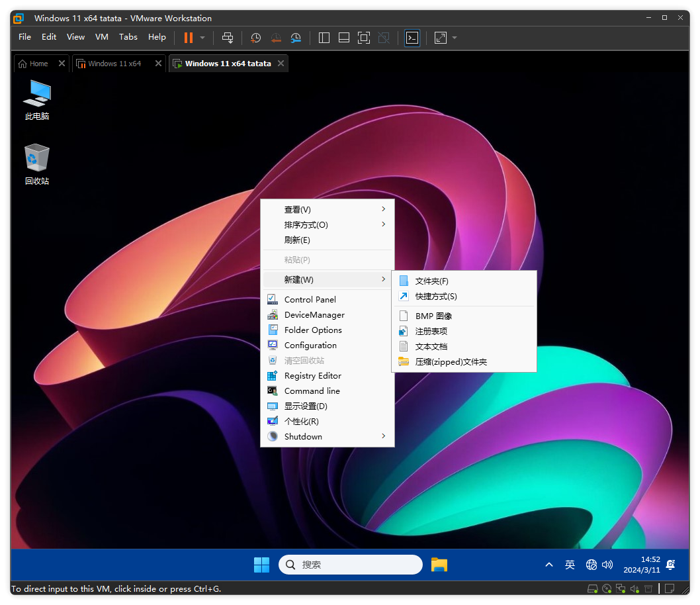Viewport: 700px width, 605px height.
Task: Toggle notifications do-not-disturb bell in taskbar
Action: point(670,565)
